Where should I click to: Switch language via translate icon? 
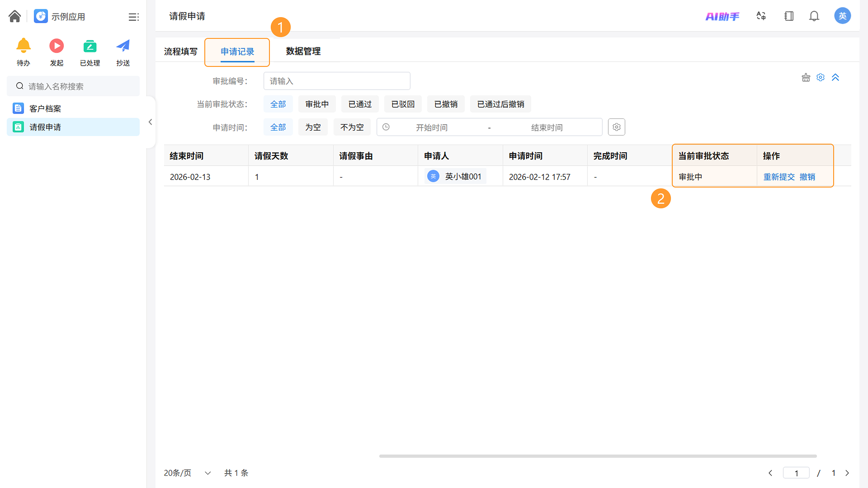(761, 16)
